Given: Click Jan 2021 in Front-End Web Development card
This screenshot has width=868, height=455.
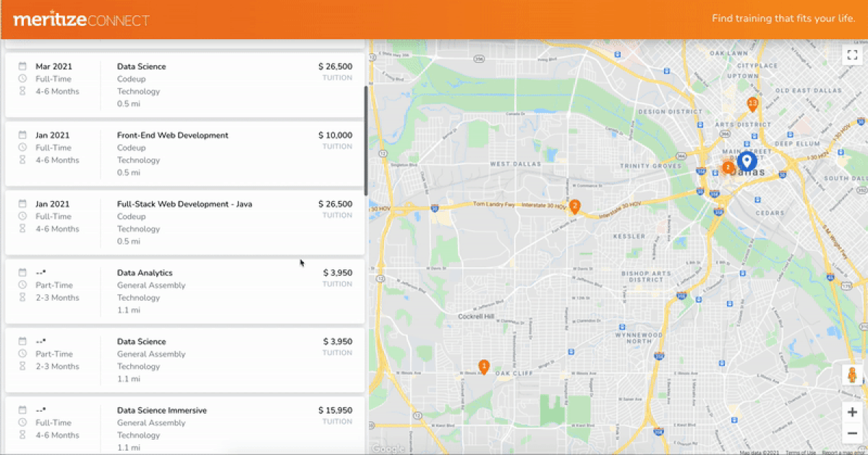Looking at the screenshot, I should click(x=53, y=135).
